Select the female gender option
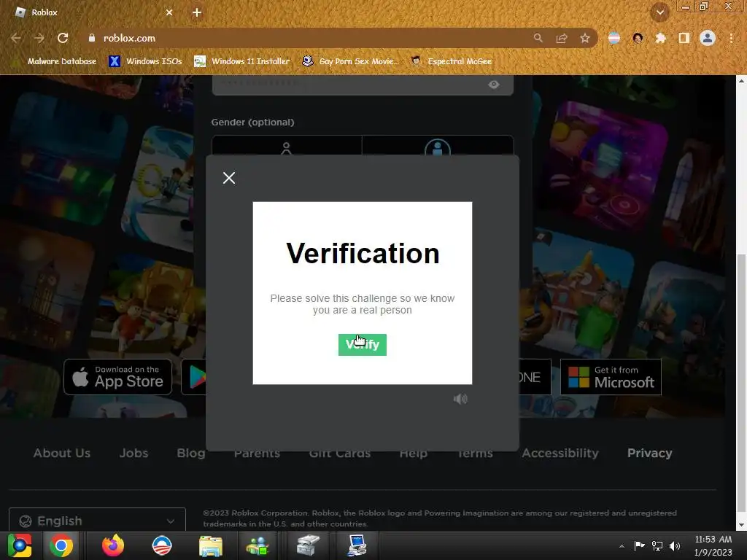 pyautogui.click(x=286, y=146)
